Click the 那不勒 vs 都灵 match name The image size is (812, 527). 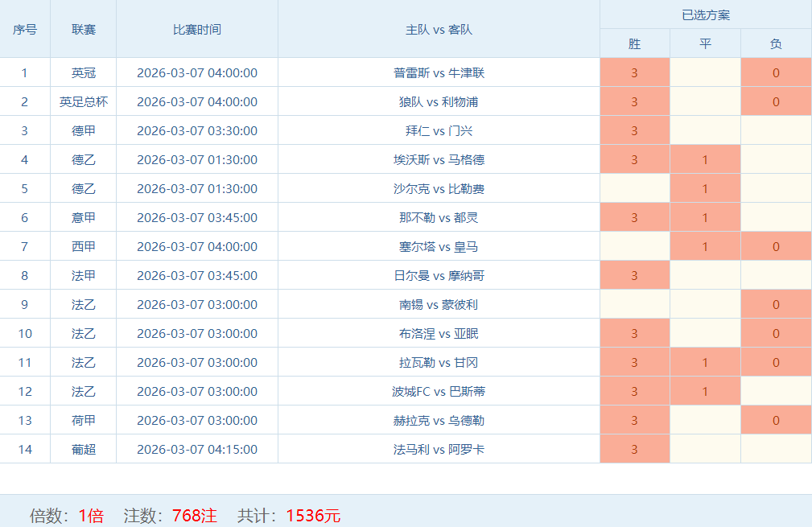click(439, 218)
